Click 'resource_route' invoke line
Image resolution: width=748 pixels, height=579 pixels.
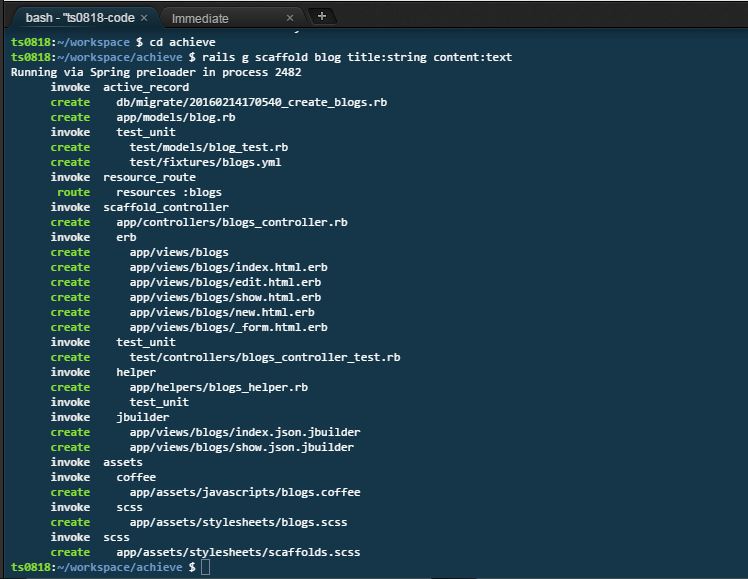point(149,177)
